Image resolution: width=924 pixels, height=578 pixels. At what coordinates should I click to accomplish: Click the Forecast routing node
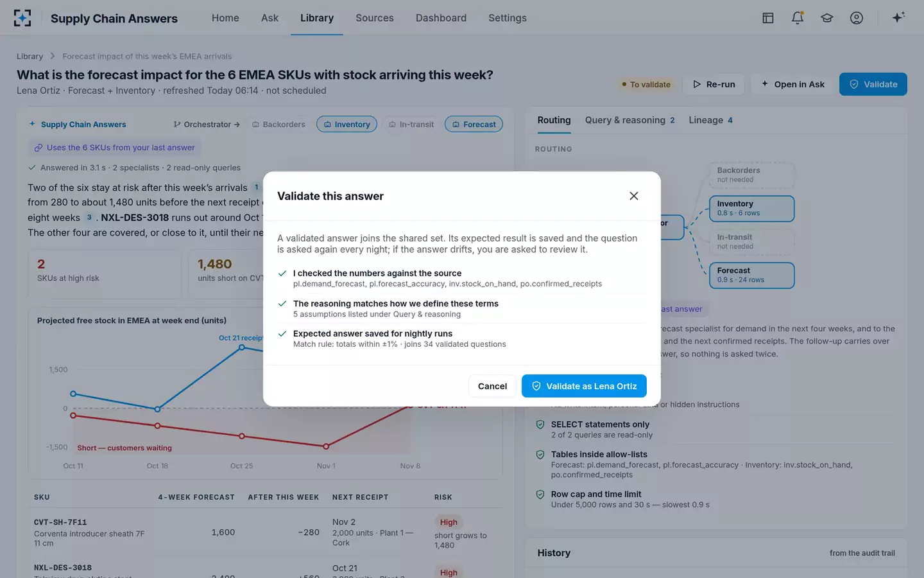pyautogui.click(x=751, y=275)
